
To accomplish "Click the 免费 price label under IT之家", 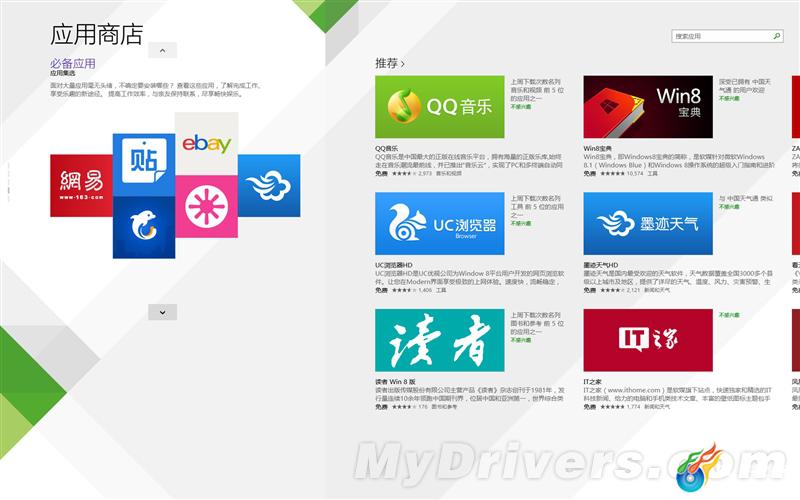I will click(589, 407).
